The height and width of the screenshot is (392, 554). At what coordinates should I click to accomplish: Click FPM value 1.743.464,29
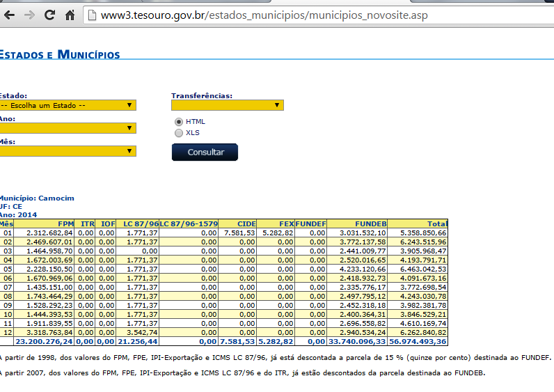pyautogui.click(x=49, y=296)
